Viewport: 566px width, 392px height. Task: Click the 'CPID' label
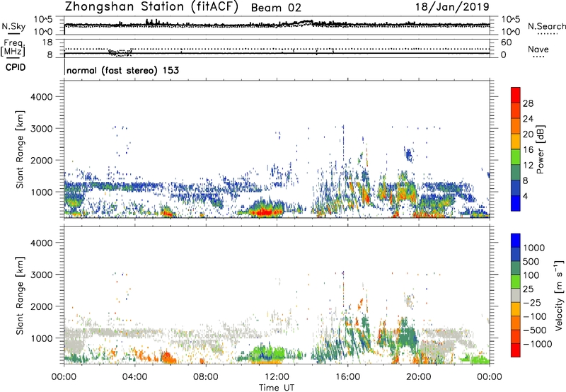pyautogui.click(x=16, y=67)
